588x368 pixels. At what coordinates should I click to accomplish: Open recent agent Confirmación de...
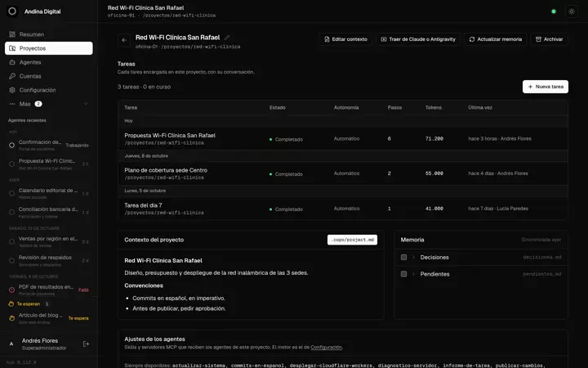49,145
